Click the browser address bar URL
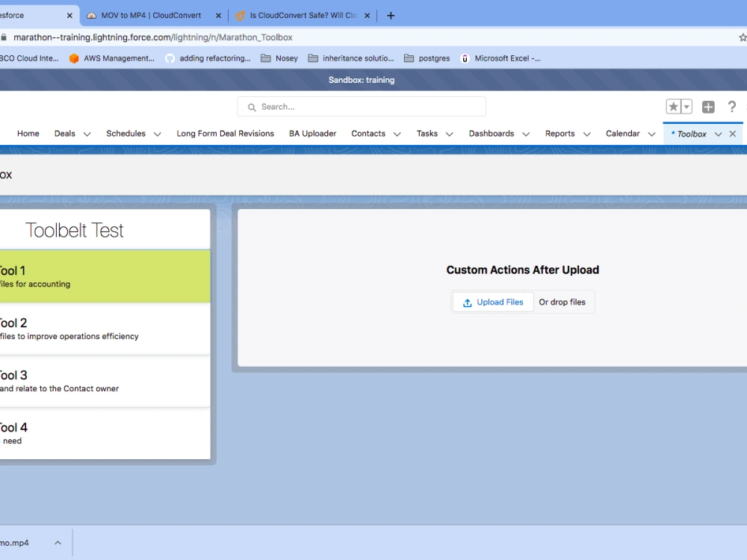The width and height of the screenshot is (747, 560). [153, 37]
